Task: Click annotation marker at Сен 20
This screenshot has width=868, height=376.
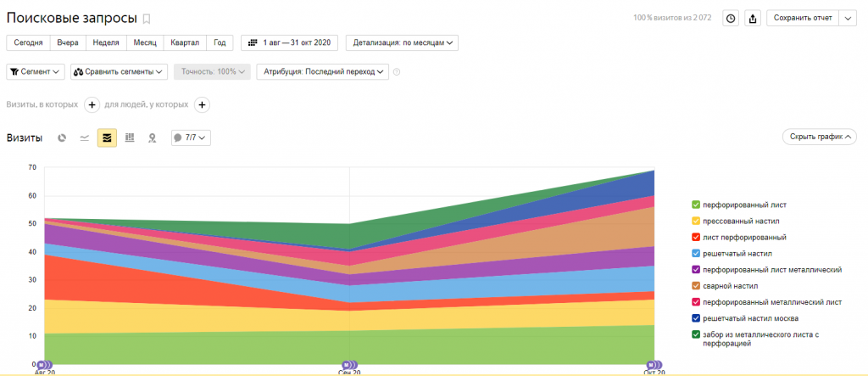Action: (349, 365)
